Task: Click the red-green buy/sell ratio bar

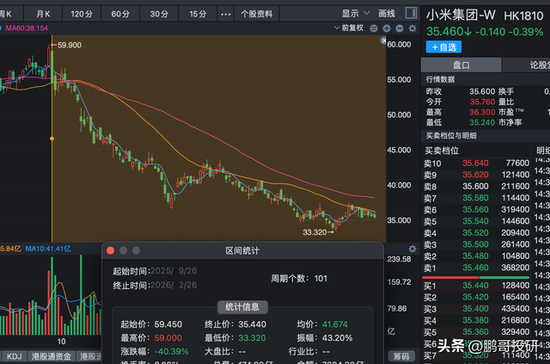Action: tap(476, 277)
